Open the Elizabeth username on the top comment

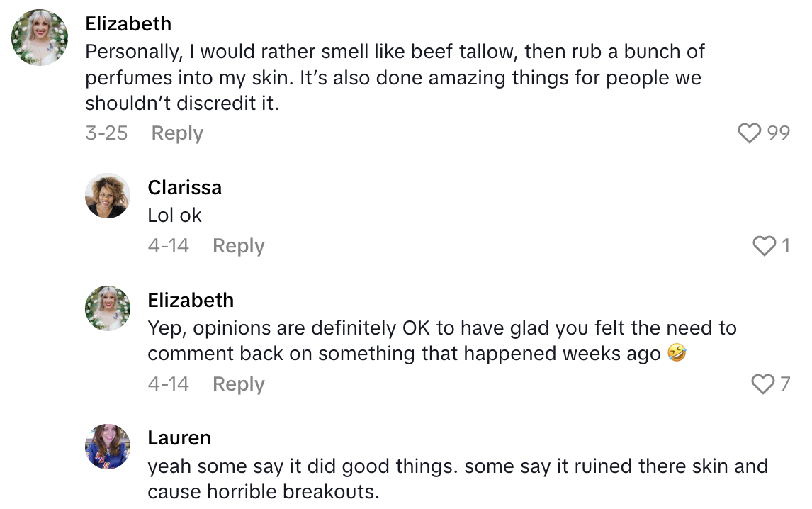(128, 23)
